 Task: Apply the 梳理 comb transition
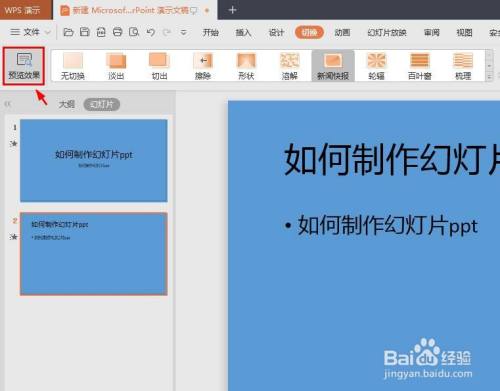(463, 66)
